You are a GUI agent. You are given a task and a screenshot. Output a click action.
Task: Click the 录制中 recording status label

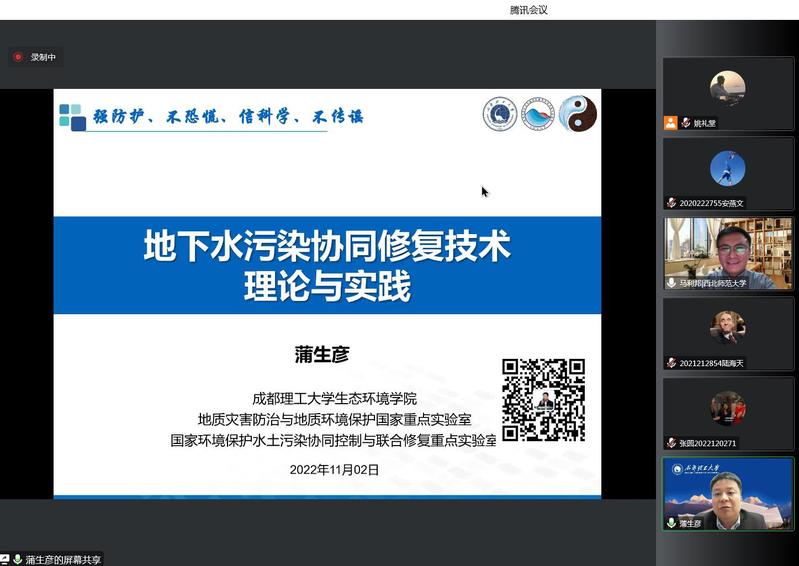coord(43,57)
